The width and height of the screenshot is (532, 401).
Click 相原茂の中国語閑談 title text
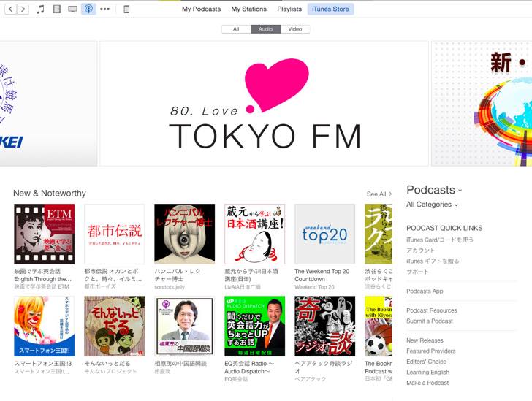click(x=180, y=363)
